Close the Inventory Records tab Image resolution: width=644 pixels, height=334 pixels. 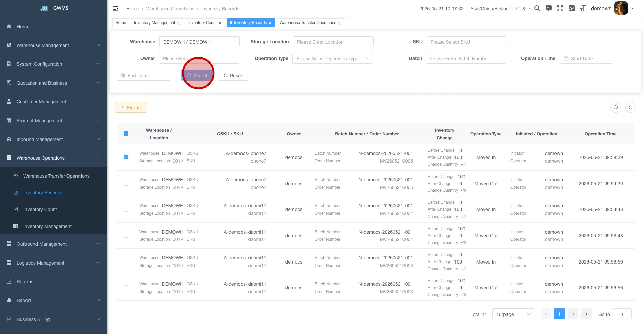[270, 23]
